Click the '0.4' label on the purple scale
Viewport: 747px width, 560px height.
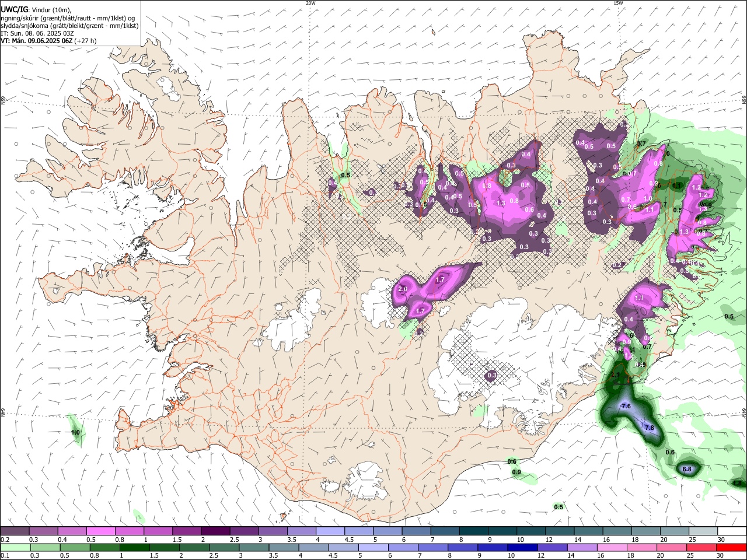(x=62, y=540)
